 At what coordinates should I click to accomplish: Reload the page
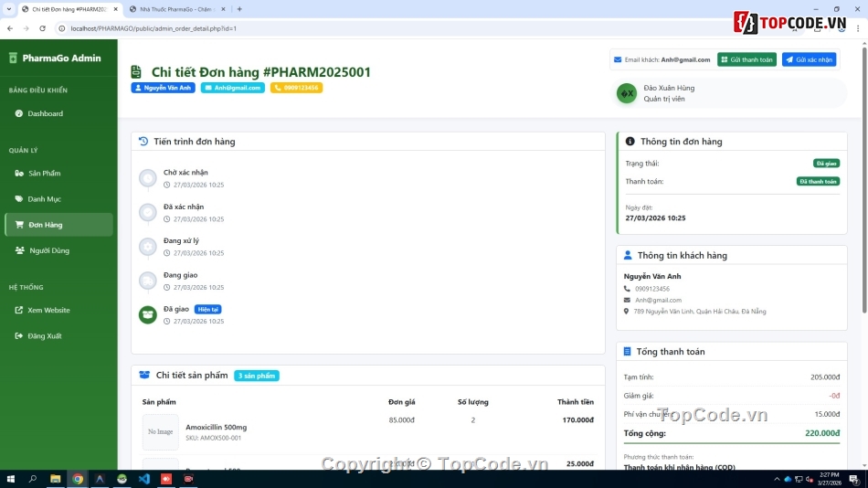(x=43, y=28)
